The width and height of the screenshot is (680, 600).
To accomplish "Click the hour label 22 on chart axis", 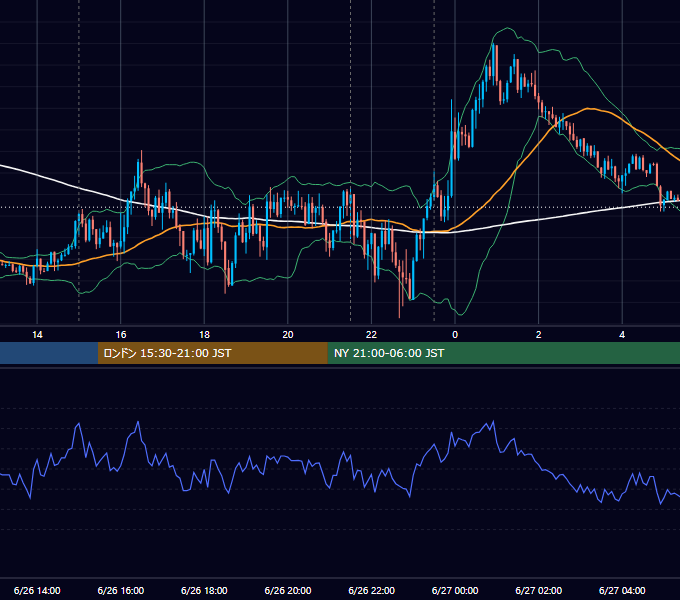I will pos(371,334).
